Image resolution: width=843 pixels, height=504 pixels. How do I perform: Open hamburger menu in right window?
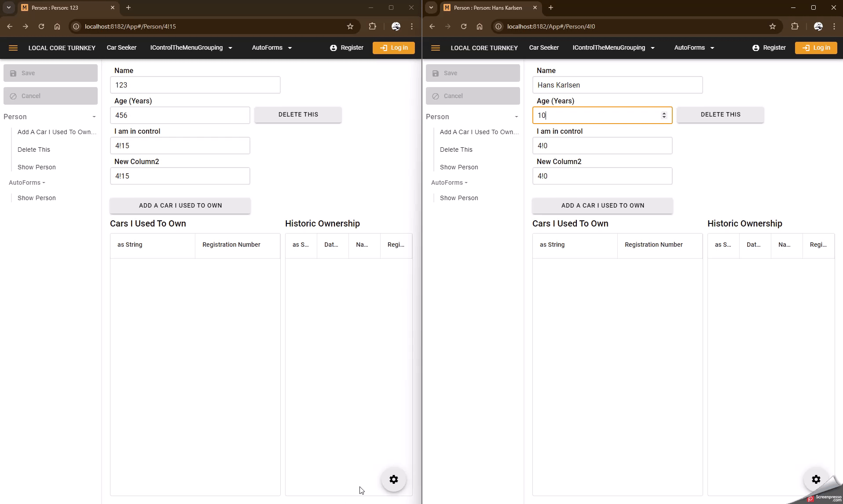tap(436, 47)
